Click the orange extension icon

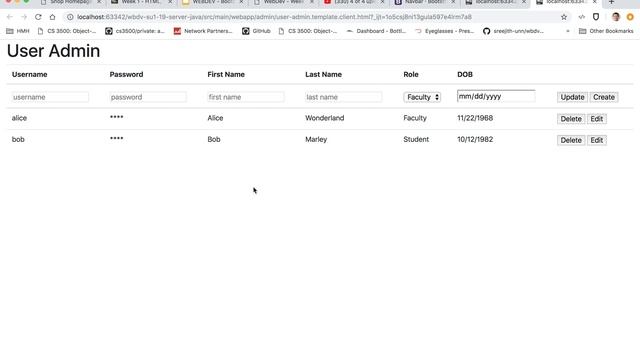[x=630, y=17]
